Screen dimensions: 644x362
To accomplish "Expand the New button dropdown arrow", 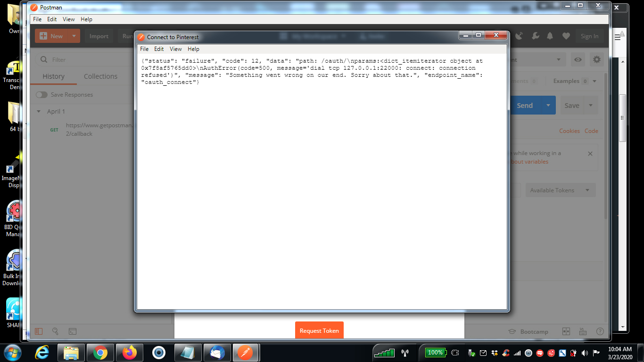I will click(x=74, y=36).
